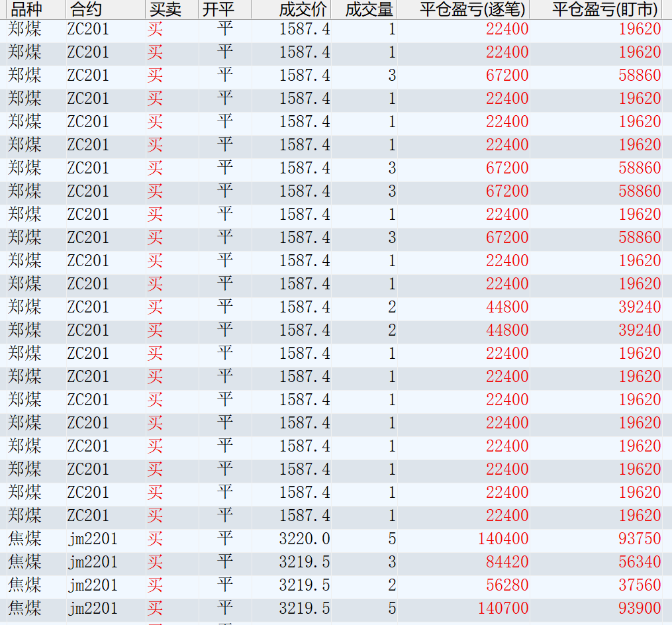672x625 pixels.
Task: Select price 3219.5 in the 56280 row
Action: [305, 585]
